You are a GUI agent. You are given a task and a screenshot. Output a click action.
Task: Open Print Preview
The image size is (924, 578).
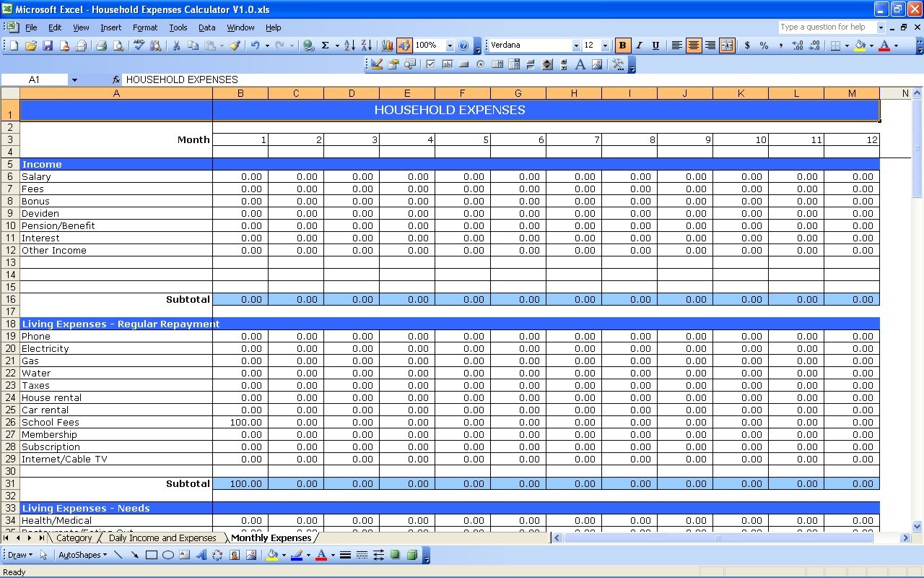118,45
